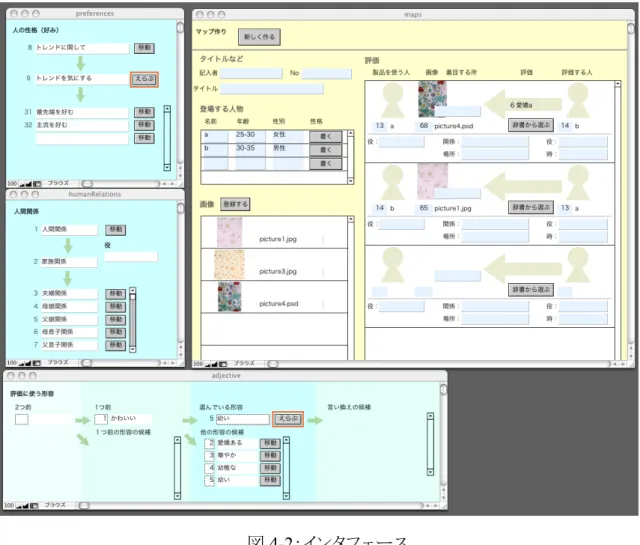Toggle status area icon in maps window
640x545 pixels.
pyautogui.click(x=223, y=364)
